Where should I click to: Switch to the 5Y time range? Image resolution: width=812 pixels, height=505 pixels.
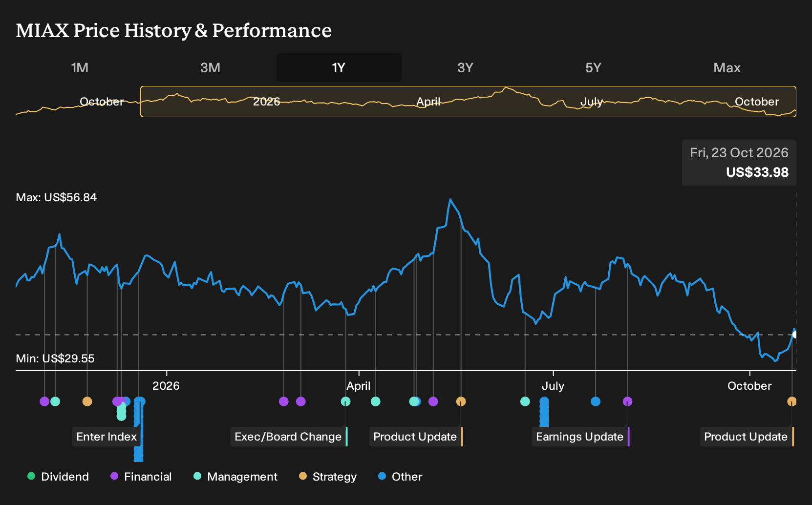pyautogui.click(x=593, y=67)
